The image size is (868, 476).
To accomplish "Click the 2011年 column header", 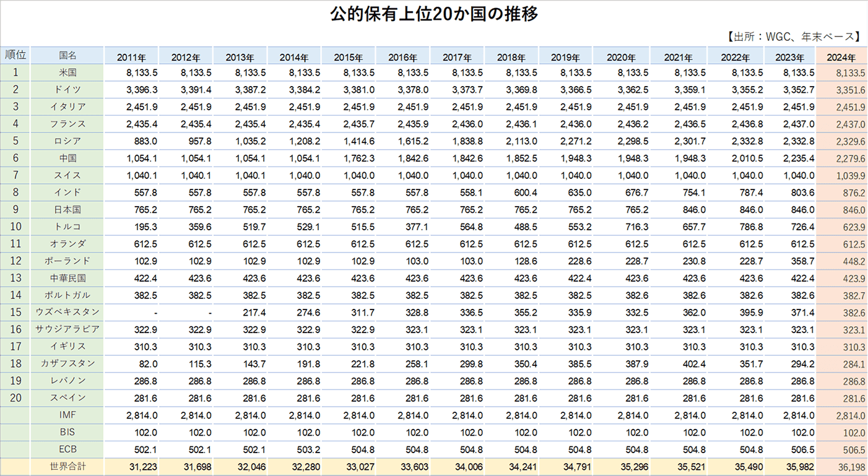I will pyautogui.click(x=131, y=57).
